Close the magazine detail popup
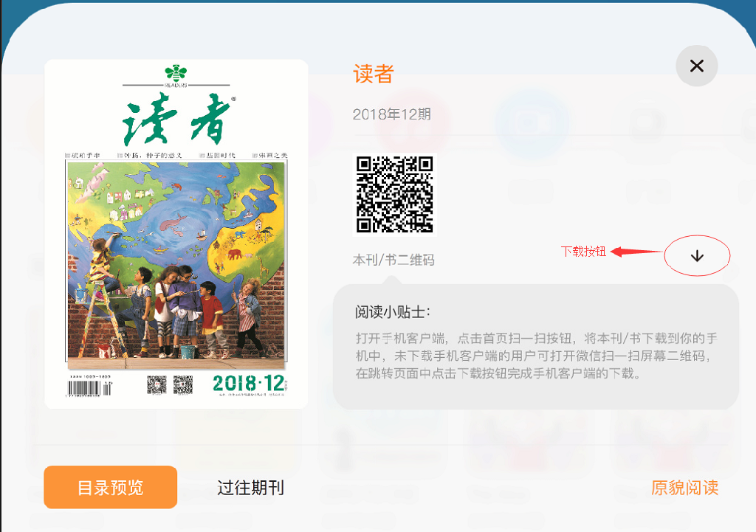This screenshot has height=532, width=756. [x=697, y=66]
